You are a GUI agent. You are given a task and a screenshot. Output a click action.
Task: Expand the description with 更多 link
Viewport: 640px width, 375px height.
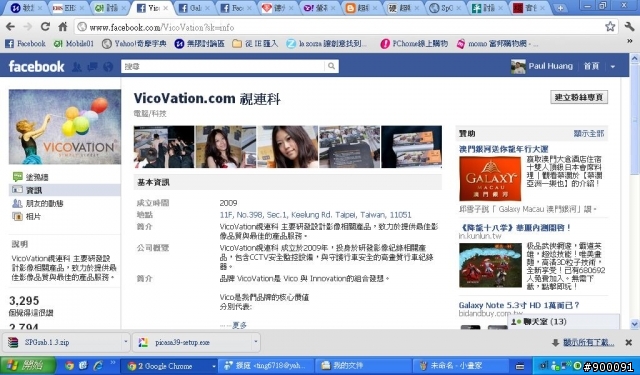[239, 325]
